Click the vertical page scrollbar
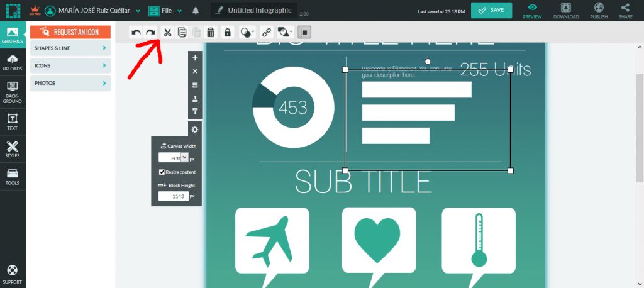The height and width of the screenshot is (288, 644). tap(640, 128)
